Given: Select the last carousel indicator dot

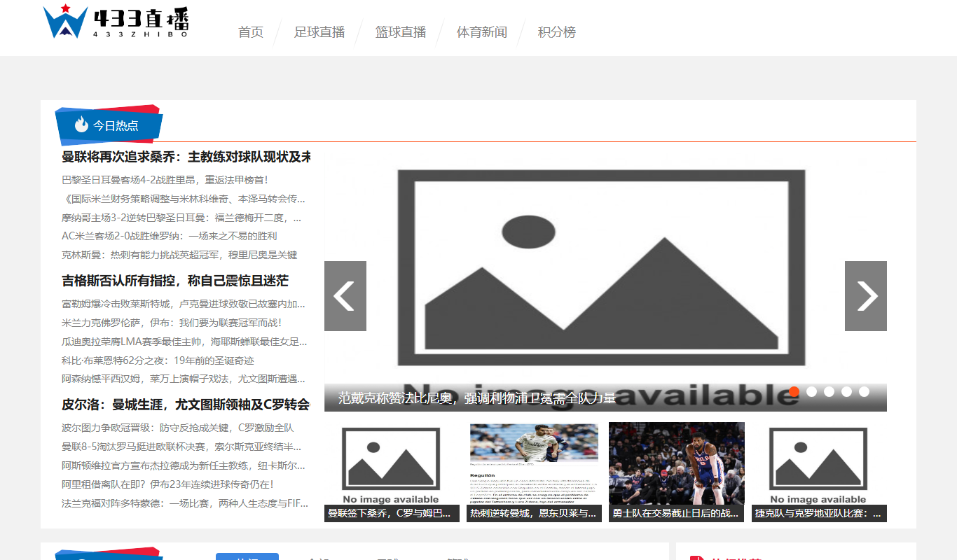Looking at the screenshot, I should (x=864, y=391).
